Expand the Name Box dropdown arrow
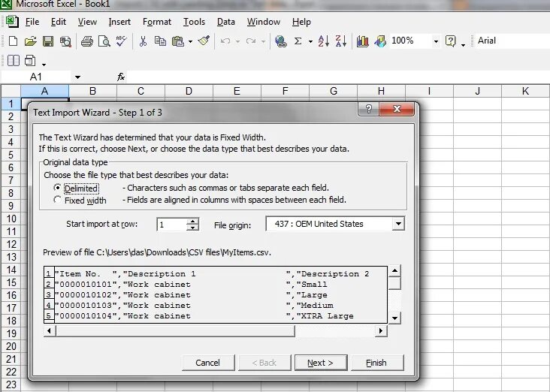The height and width of the screenshot is (392, 550). coord(77,77)
